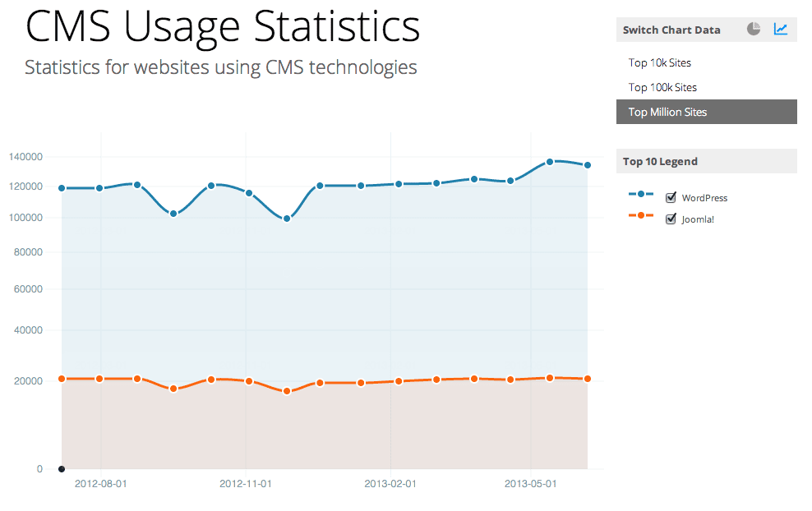Click the 20000 y-axis label
812x511 pixels.
pyautogui.click(x=28, y=381)
